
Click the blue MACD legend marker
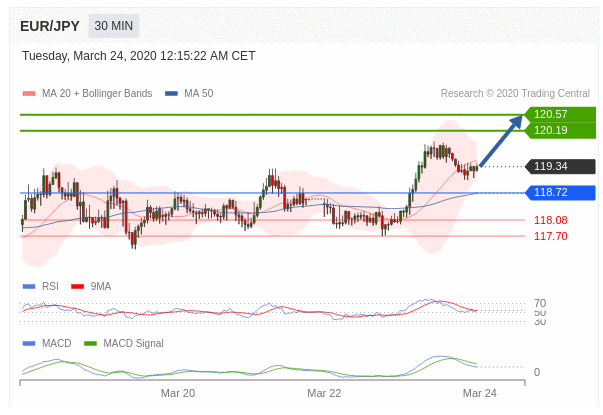point(29,343)
